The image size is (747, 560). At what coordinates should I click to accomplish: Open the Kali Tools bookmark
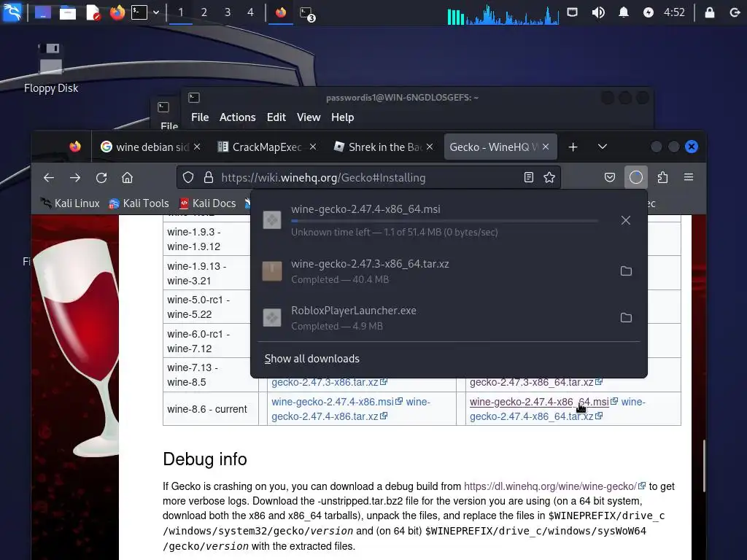139,203
